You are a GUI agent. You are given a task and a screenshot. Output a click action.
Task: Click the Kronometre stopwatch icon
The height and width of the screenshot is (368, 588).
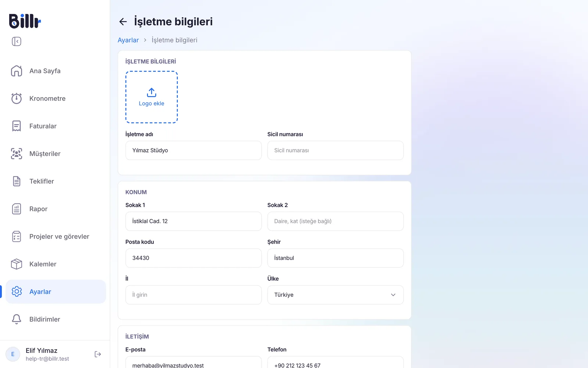[17, 98]
